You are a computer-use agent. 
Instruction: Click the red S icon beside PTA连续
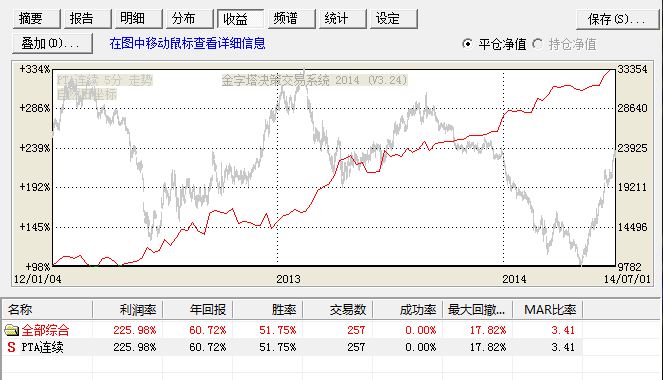(11, 347)
